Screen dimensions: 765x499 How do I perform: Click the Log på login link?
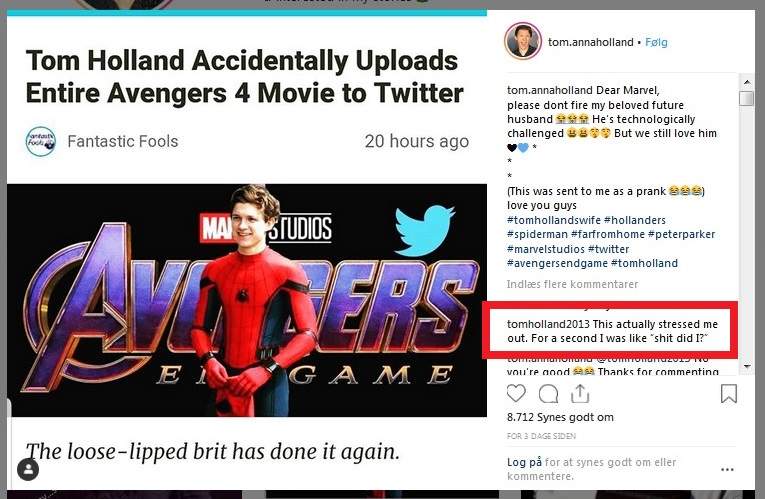pyautogui.click(x=524, y=462)
